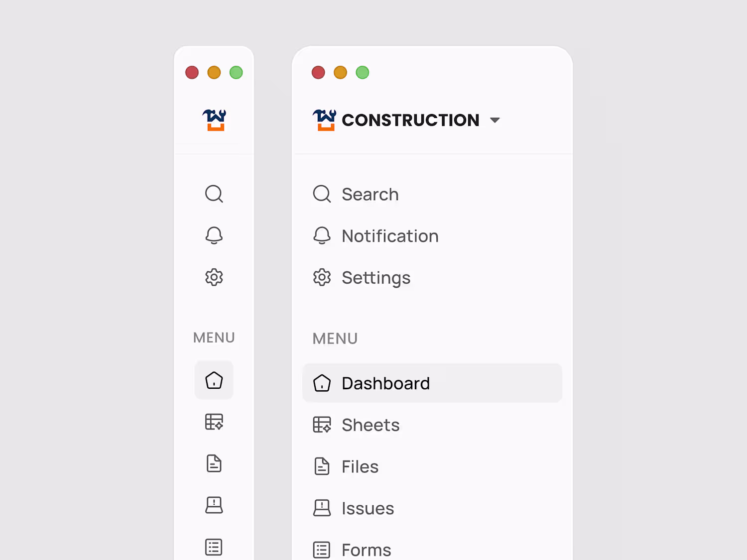Viewport: 747px width, 560px height.
Task: Open Search in the expanded sidebar
Action: (x=370, y=194)
